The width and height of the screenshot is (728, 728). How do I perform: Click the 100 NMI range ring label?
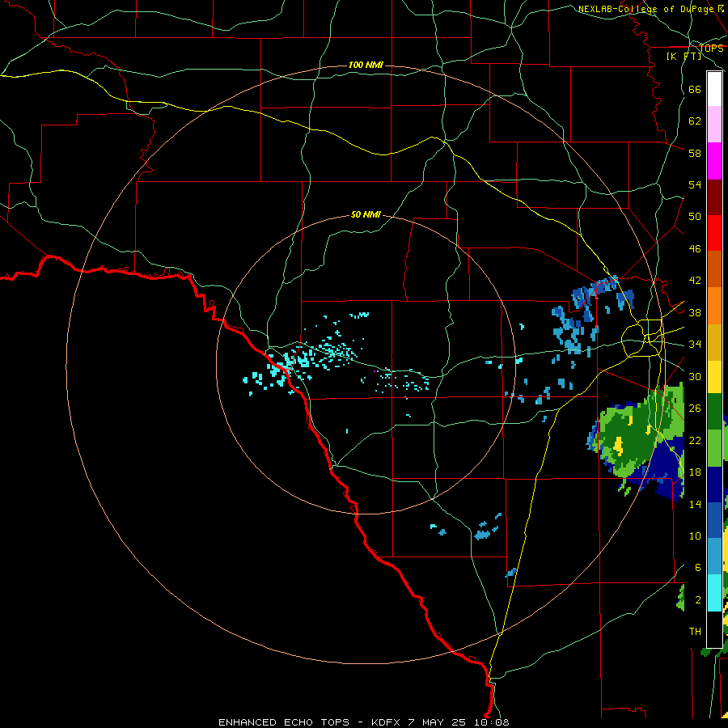pos(366,65)
